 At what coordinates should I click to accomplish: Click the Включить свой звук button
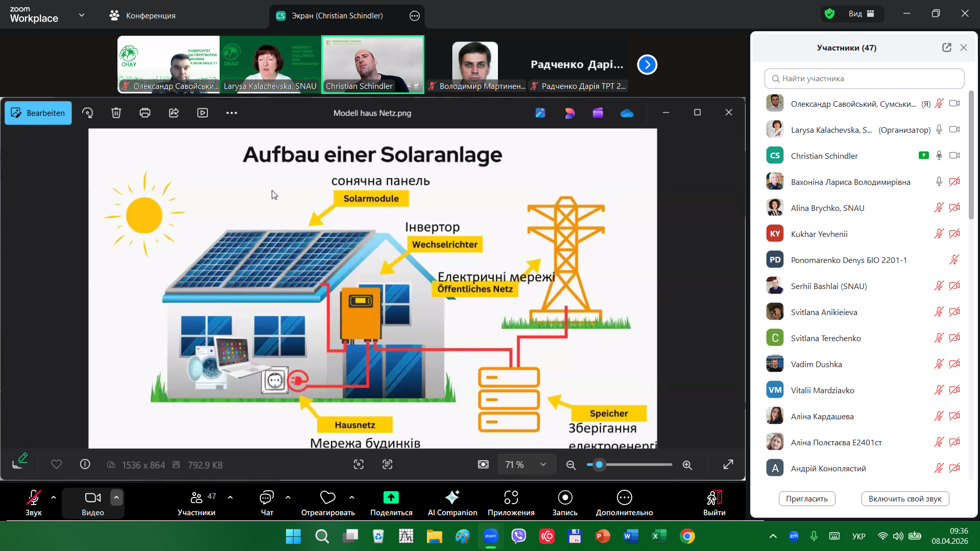click(x=904, y=499)
